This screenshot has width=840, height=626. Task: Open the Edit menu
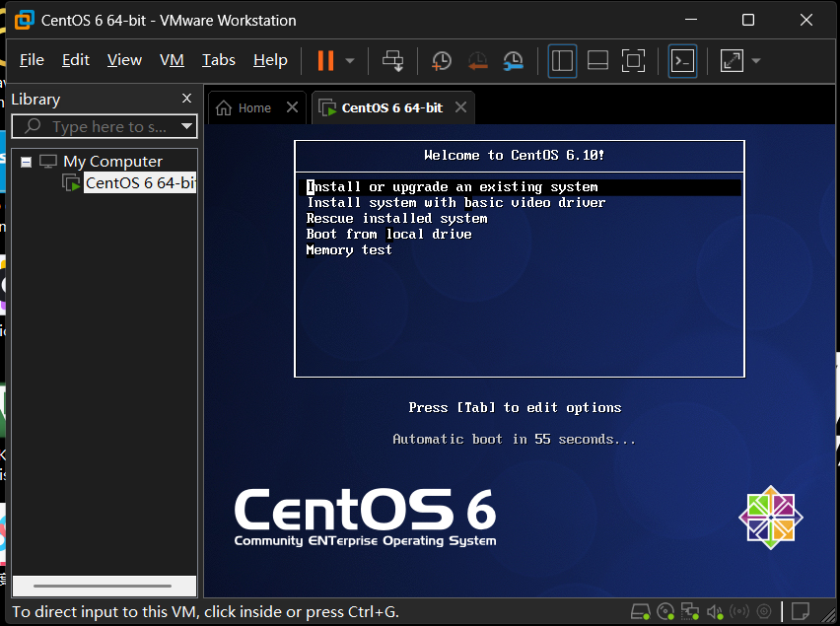pyautogui.click(x=76, y=60)
